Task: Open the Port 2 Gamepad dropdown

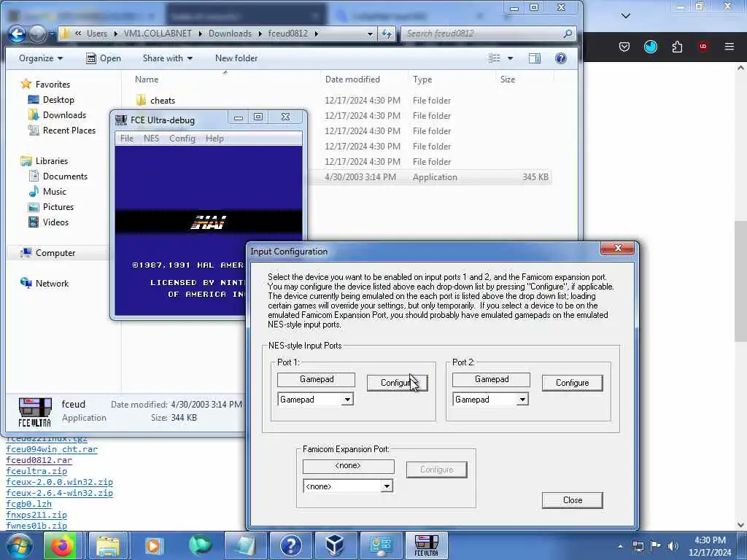Action: 522,400
